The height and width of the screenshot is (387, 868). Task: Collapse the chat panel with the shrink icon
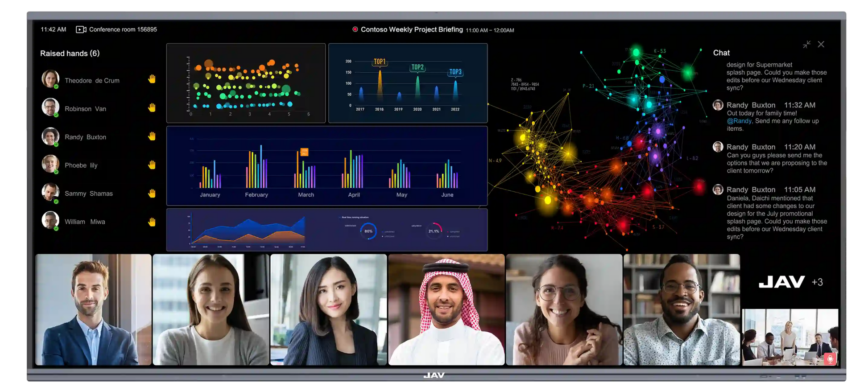pyautogui.click(x=806, y=45)
